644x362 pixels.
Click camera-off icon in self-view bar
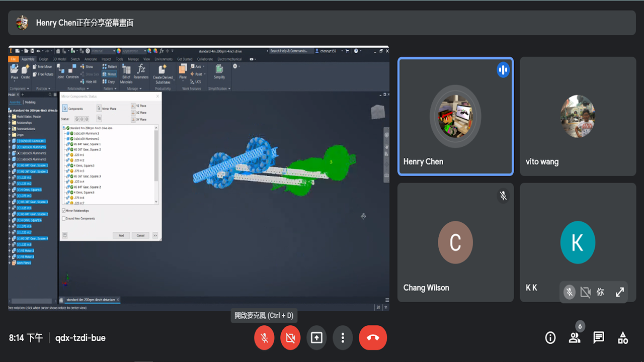tap(585, 292)
